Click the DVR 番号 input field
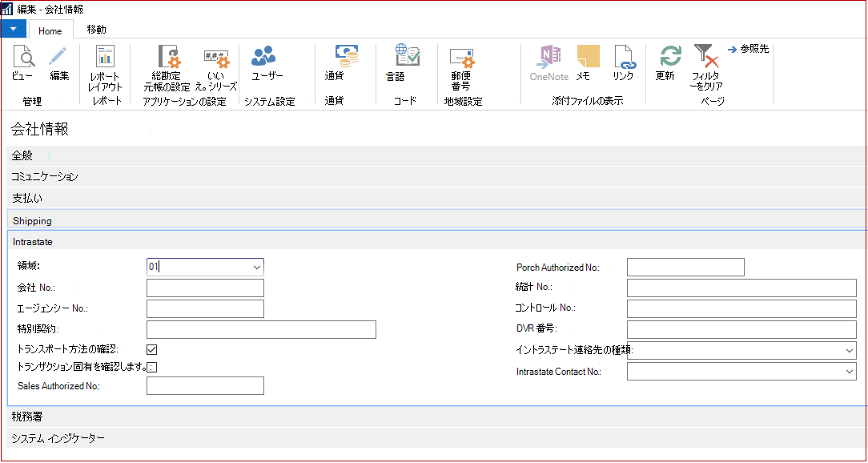 (x=741, y=329)
